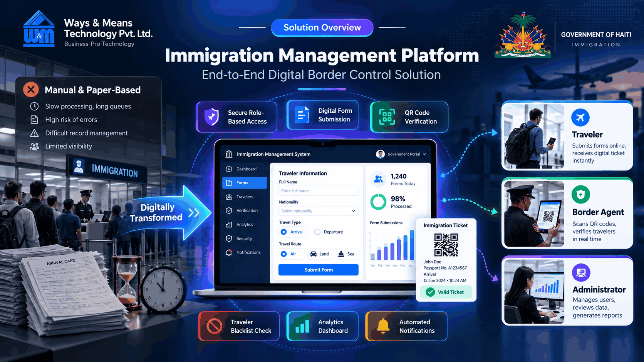The width and height of the screenshot is (644, 362).
Task: Click the shield icon on Secure Role-Based Access
Action: click(211, 117)
